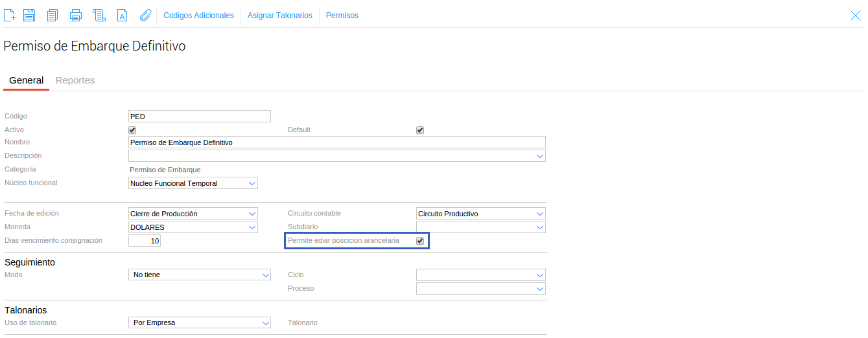The height and width of the screenshot is (338, 868).
Task: Open Codigos Adicionales link
Action: coord(198,16)
